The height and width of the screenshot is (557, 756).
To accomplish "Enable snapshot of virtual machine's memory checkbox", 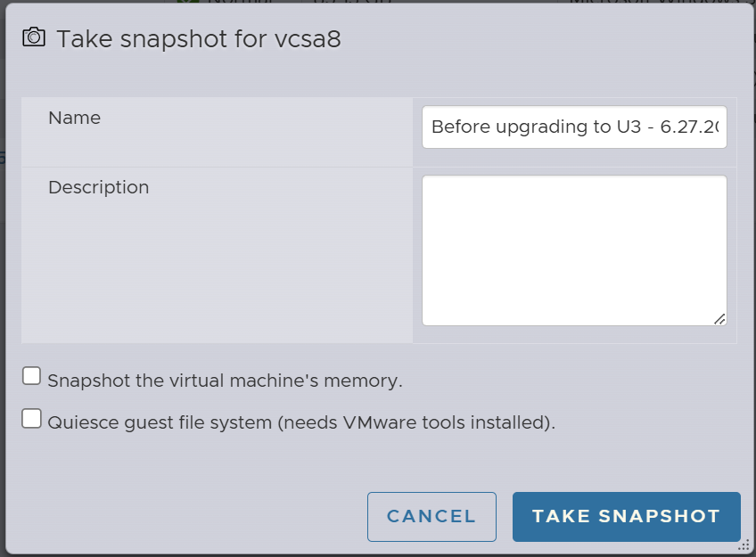I will (32, 376).
